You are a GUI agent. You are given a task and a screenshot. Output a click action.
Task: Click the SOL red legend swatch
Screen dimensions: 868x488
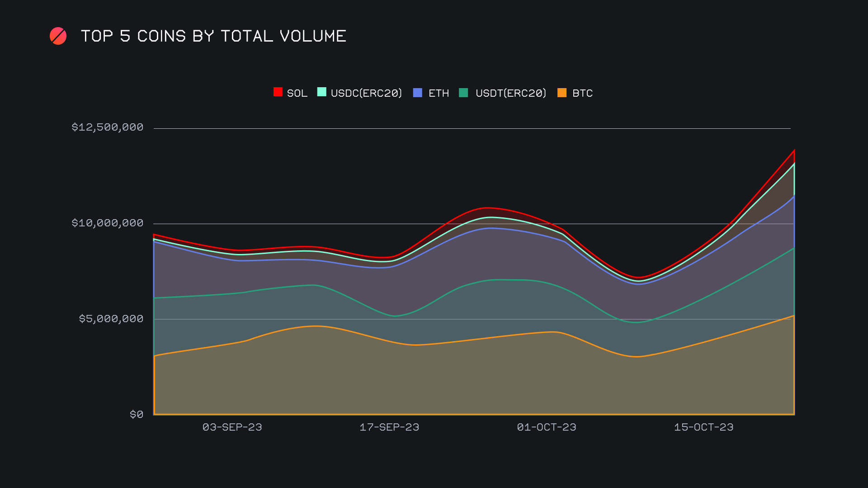pyautogui.click(x=278, y=92)
